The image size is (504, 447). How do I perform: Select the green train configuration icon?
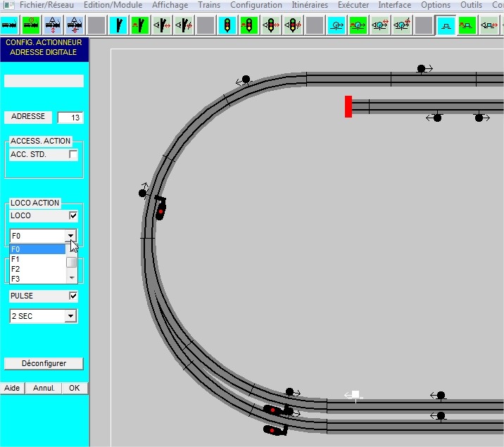point(31,25)
